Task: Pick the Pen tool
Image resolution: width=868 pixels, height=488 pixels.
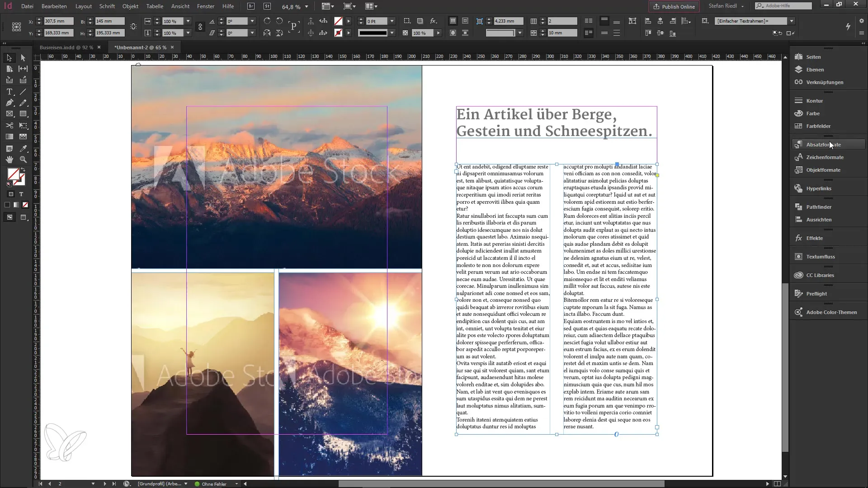Action: pos(9,103)
